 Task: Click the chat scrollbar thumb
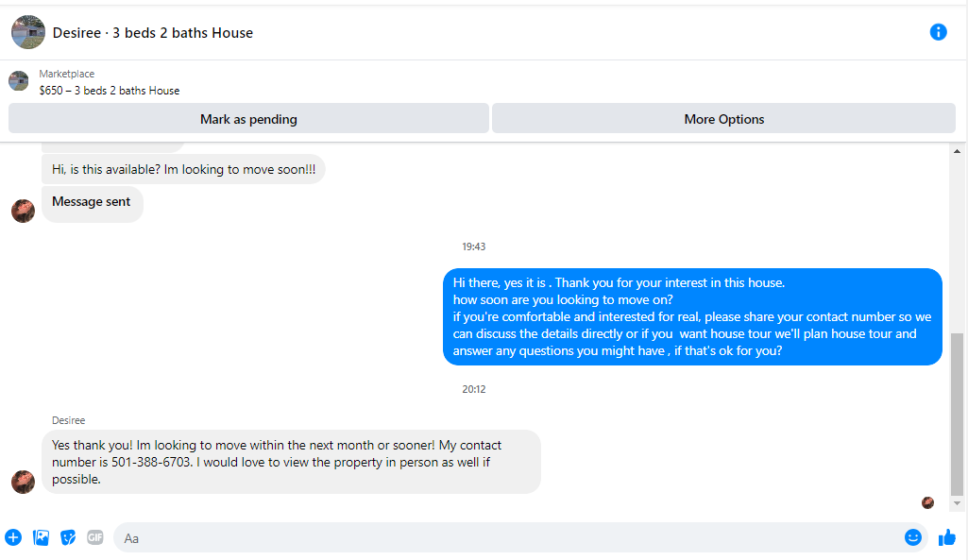coord(957,415)
